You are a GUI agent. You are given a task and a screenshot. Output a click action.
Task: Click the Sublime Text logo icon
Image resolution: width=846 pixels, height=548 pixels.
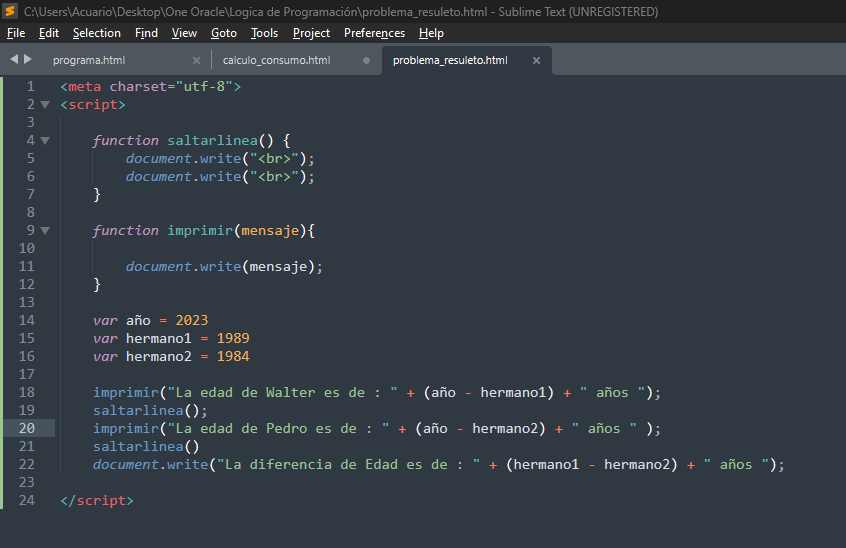[x=10, y=11]
